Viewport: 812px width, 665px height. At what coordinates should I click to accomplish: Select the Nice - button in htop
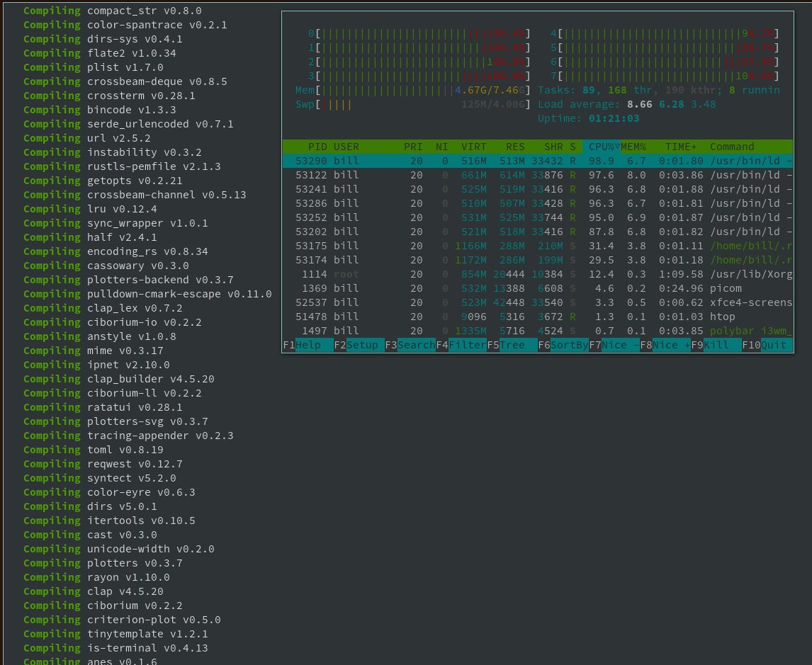[x=614, y=345]
